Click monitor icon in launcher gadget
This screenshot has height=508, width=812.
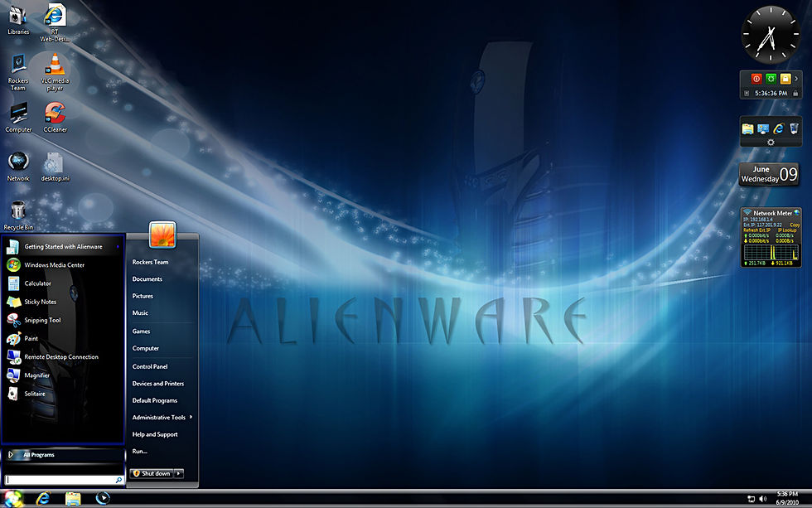[x=763, y=128]
